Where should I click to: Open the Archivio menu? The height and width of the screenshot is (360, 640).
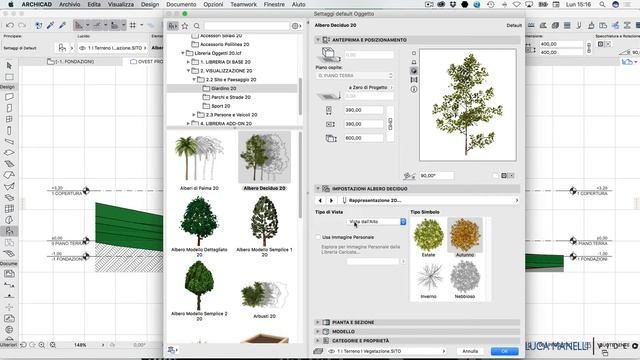69,4
